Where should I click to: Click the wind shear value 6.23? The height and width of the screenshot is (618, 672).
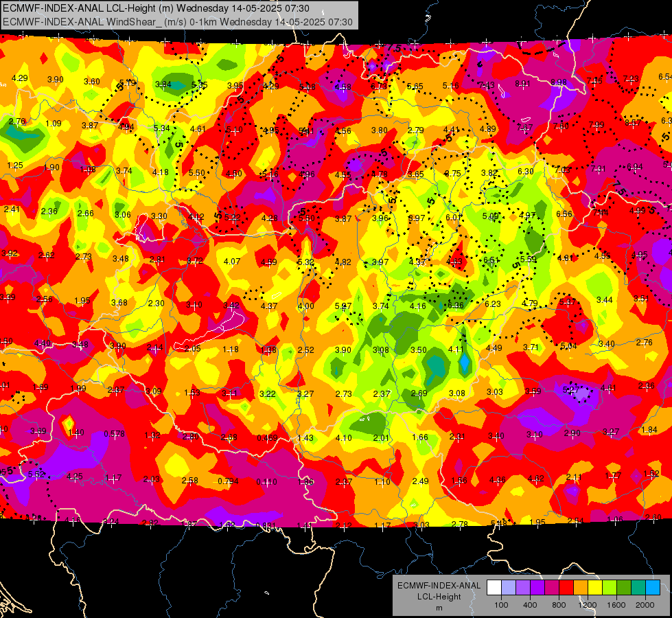click(493, 304)
